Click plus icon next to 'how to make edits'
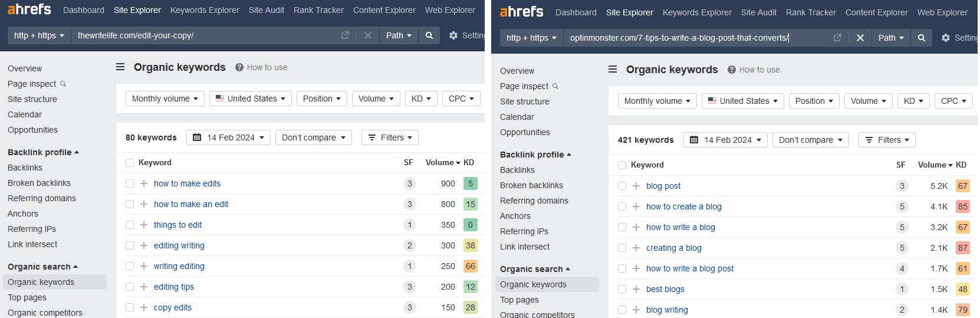The height and width of the screenshot is (318, 980). (x=144, y=183)
